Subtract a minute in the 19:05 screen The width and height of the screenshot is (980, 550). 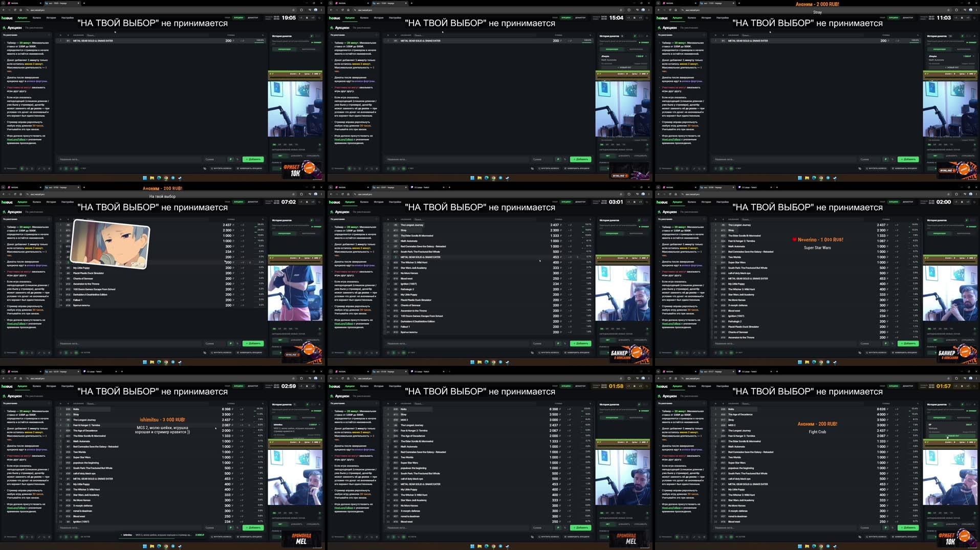coord(301,17)
